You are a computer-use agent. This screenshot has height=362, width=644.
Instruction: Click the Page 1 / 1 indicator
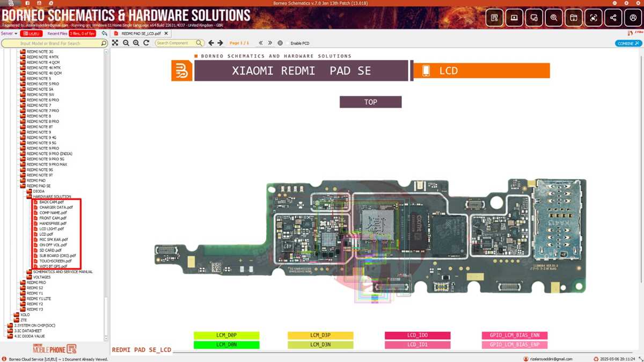click(x=239, y=43)
